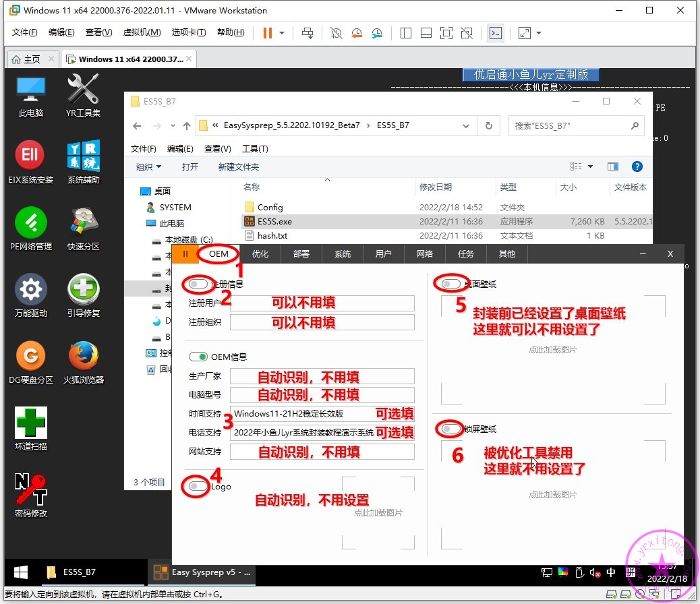Switch to the 其他 tab

coord(506,254)
